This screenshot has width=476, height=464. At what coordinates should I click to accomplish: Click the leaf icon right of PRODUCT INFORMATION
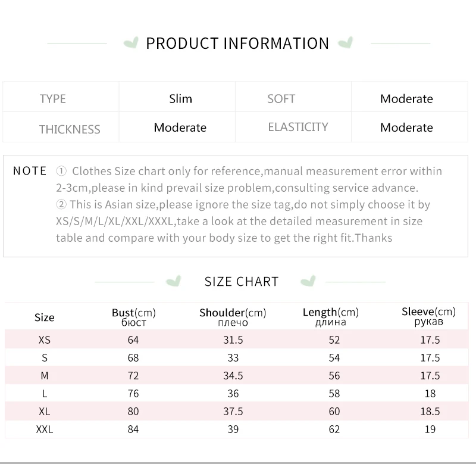[345, 43]
